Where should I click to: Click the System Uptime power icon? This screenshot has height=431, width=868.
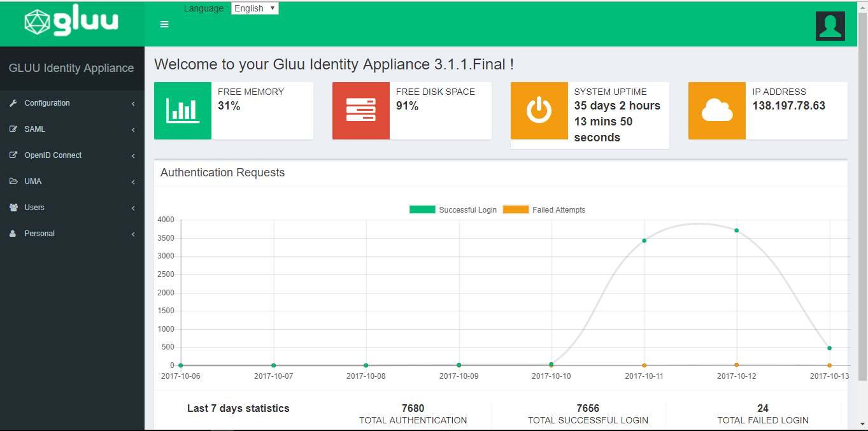(x=539, y=111)
